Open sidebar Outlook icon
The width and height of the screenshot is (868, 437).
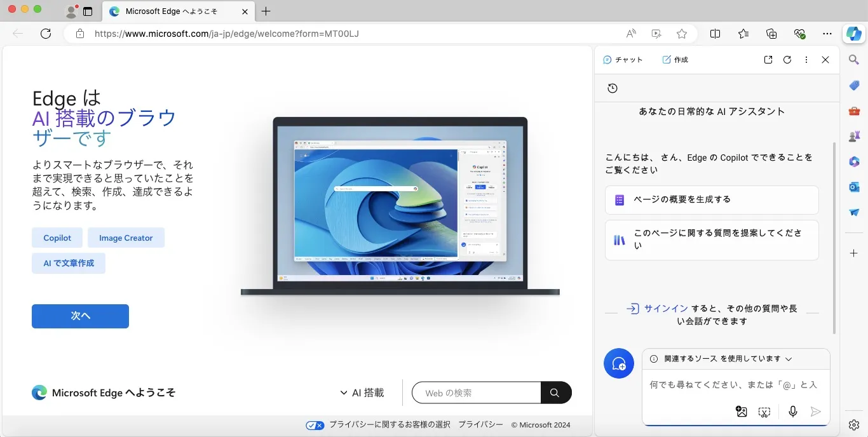(854, 187)
